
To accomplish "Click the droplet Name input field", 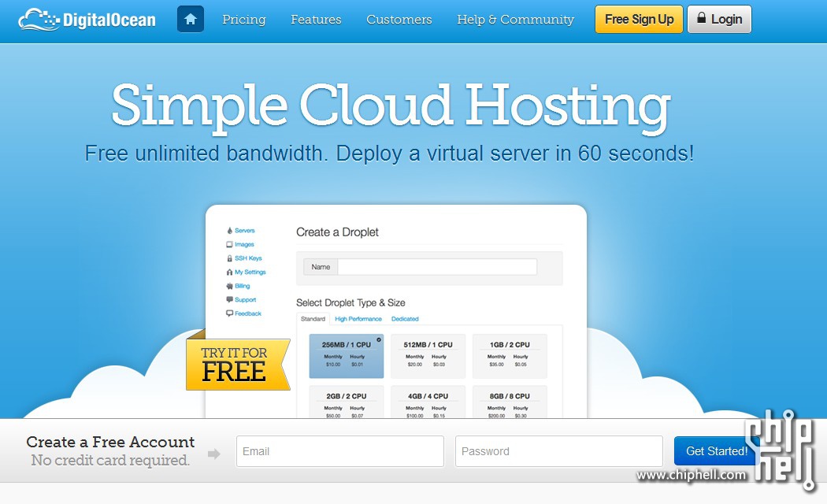I will (x=437, y=267).
